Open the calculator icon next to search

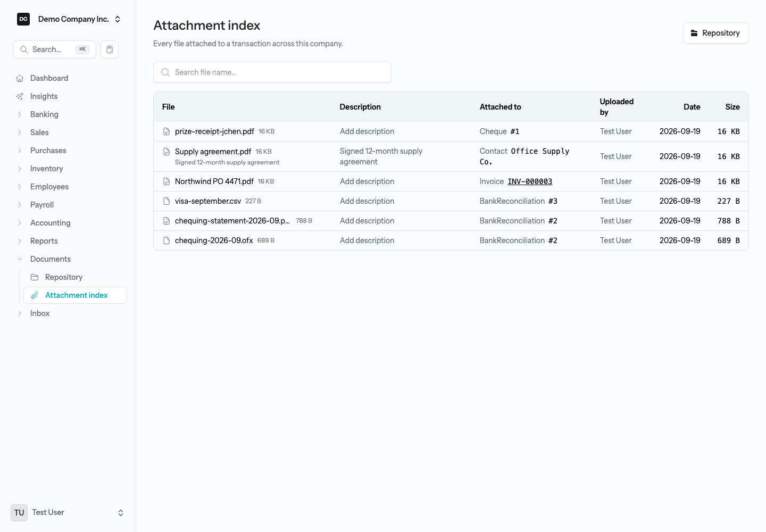click(110, 49)
